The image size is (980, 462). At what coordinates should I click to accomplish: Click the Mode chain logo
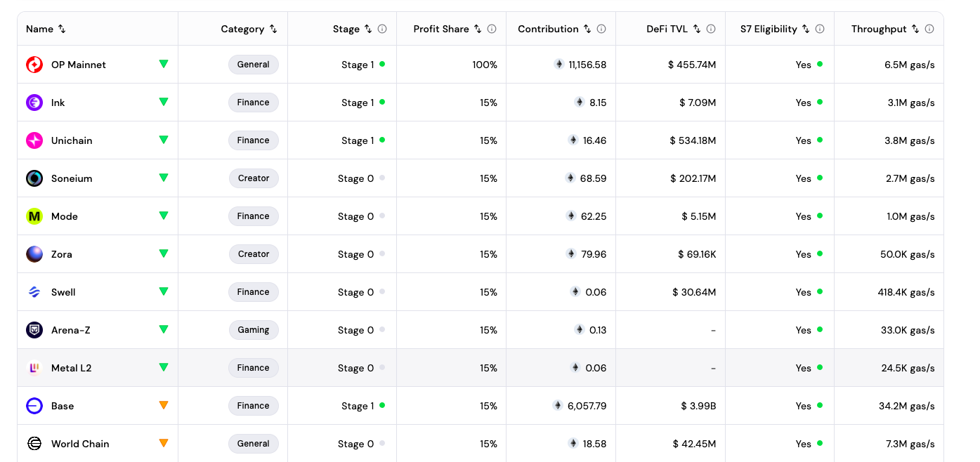point(34,216)
